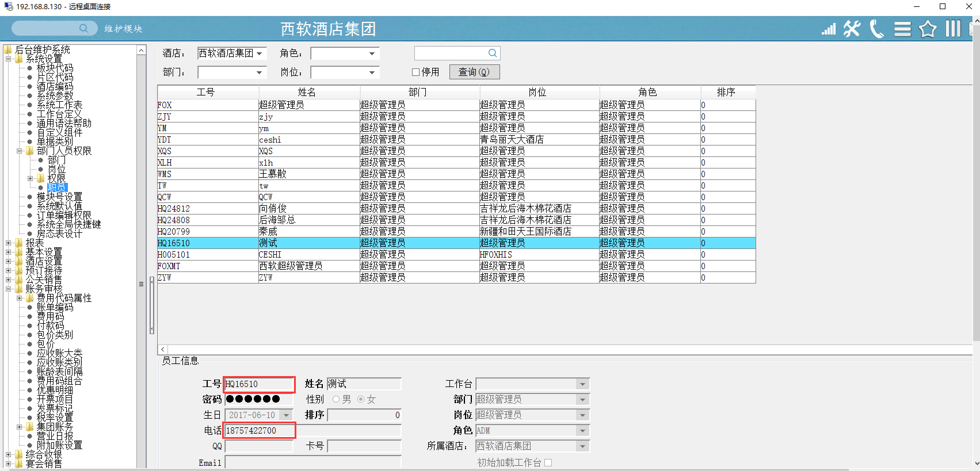Click into the QQ field

259,446
